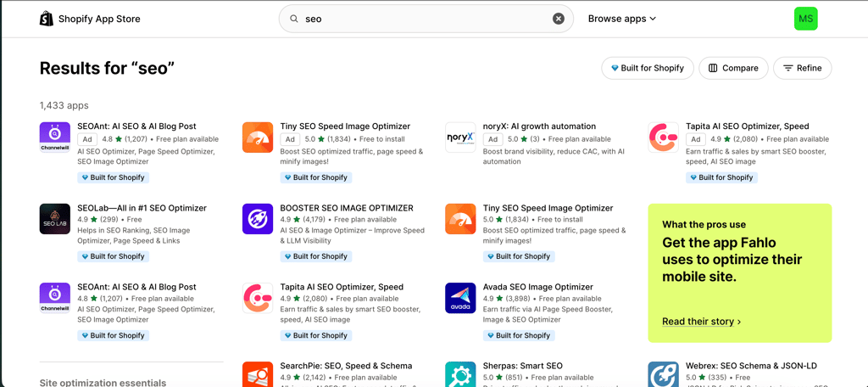Open the Avada app icon
Image resolution: width=868 pixels, height=387 pixels.
click(460, 298)
